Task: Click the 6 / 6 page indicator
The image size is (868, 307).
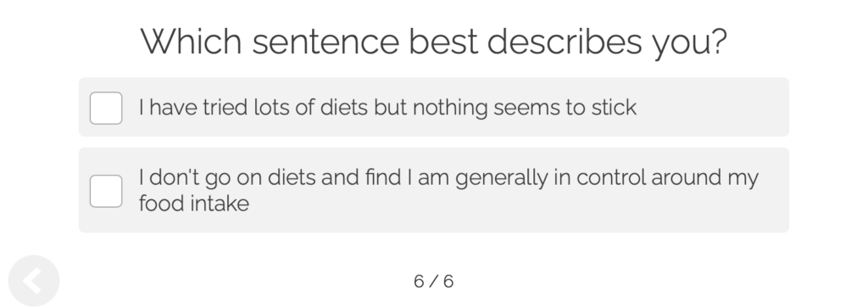Action: (434, 282)
